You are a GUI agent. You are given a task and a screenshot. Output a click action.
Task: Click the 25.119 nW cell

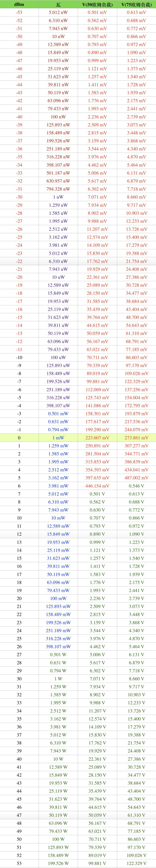(58, 69)
